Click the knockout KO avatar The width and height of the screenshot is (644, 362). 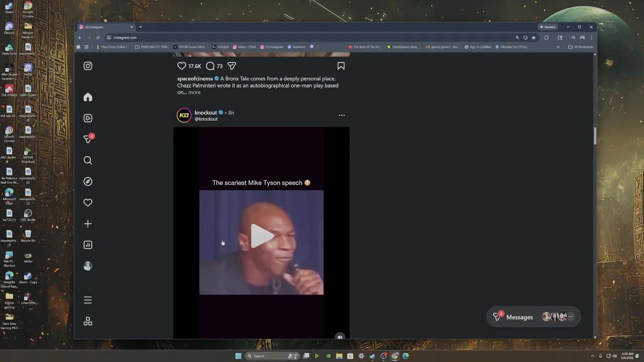click(x=184, y=115)
